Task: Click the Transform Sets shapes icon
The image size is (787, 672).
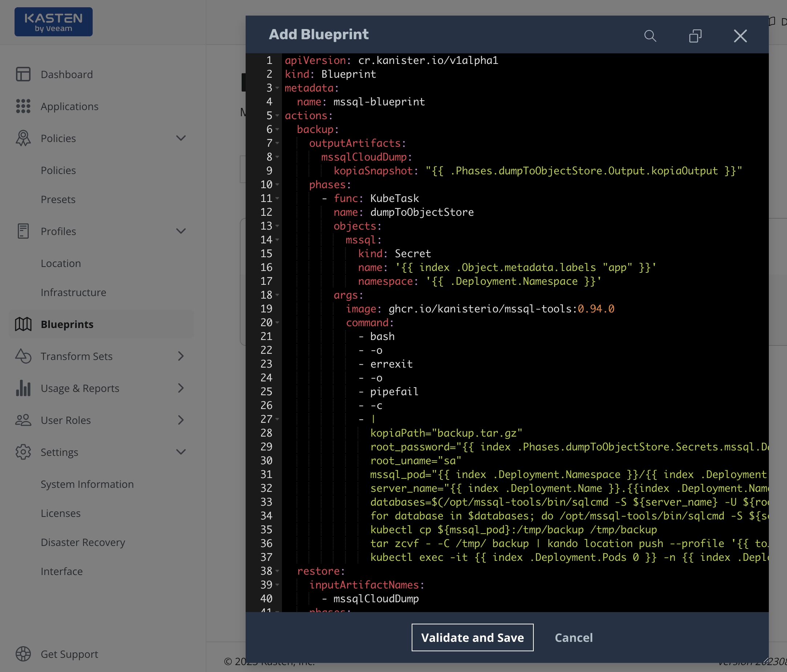Action: tap(23, 356)
